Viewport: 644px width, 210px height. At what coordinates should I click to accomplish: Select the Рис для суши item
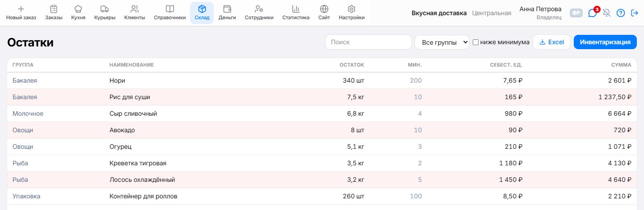(x=130, y=97)
